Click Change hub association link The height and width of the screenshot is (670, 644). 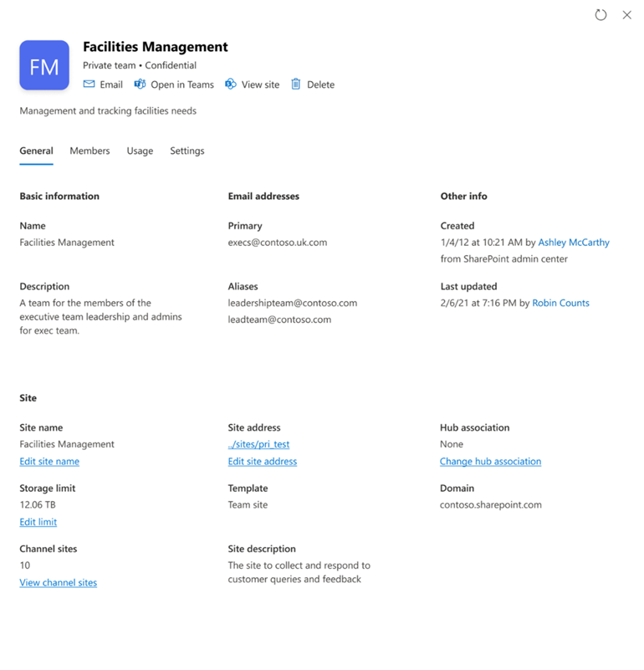click(x=491, y=462)
